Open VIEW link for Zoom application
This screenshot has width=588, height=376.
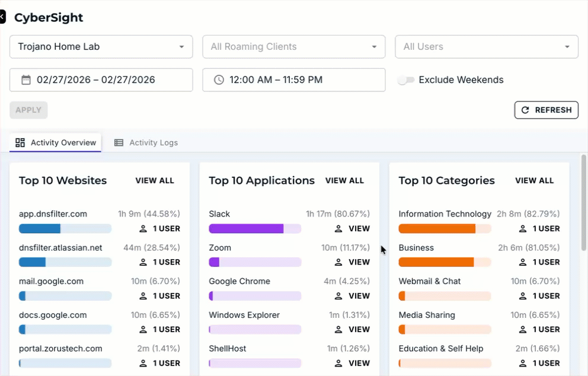click(x=359, y=262)
